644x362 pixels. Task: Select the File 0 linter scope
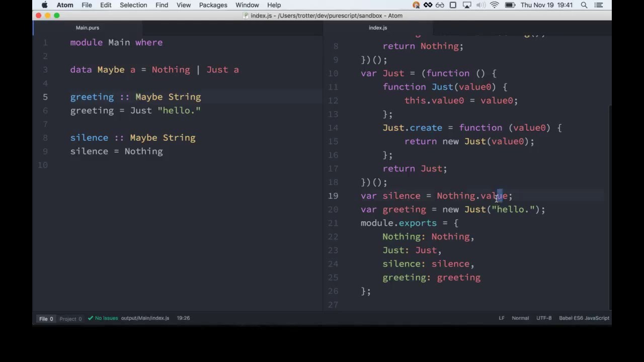pos(46,319)
